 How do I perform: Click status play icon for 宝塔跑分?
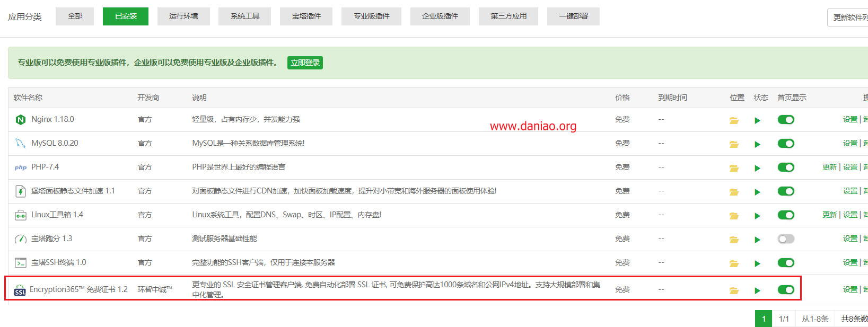tap(757, 240)
